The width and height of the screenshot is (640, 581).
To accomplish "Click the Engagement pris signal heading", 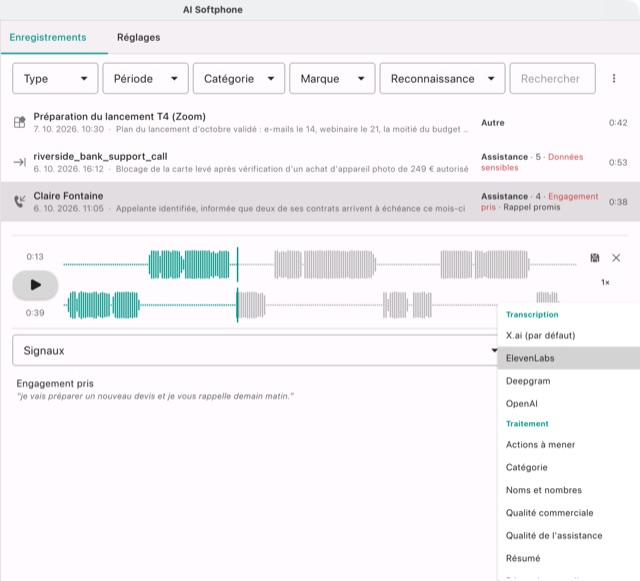I will pos(55,383).
